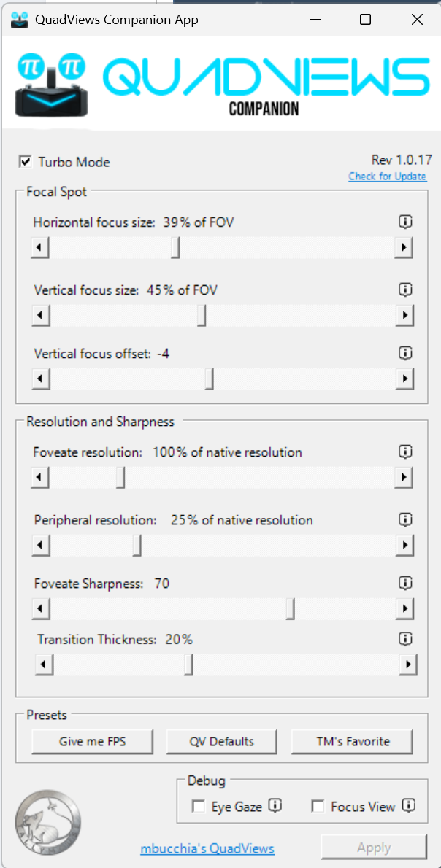Select the TM's Favorite preset
The height and width of the screenshot is (868, 441).
(353, 741)
